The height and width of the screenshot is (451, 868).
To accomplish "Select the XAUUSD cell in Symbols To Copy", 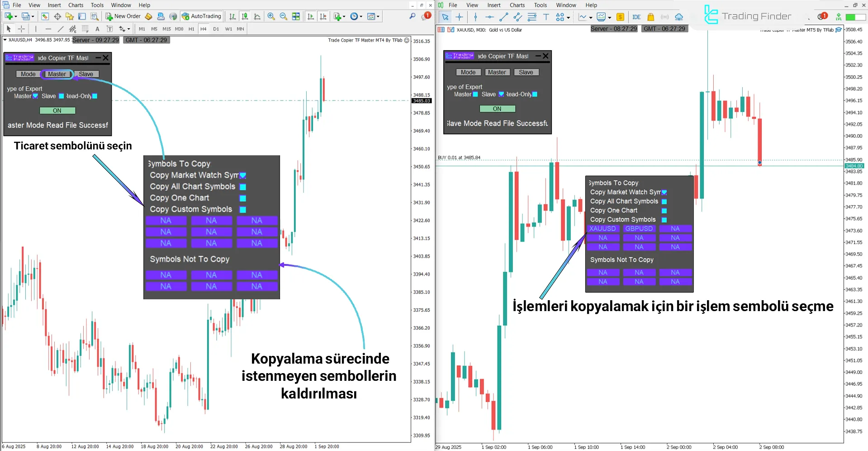I will coord(603,229).
